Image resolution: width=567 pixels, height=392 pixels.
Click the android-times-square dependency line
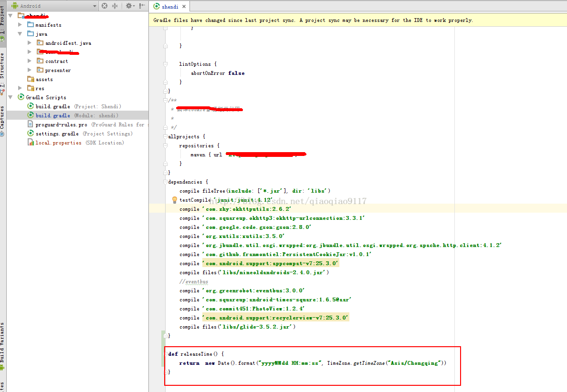265,300
